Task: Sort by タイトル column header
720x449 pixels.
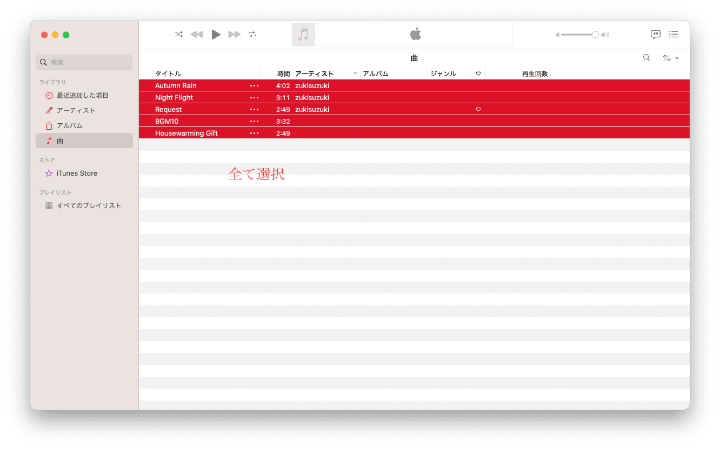Action: coord(168,73)
